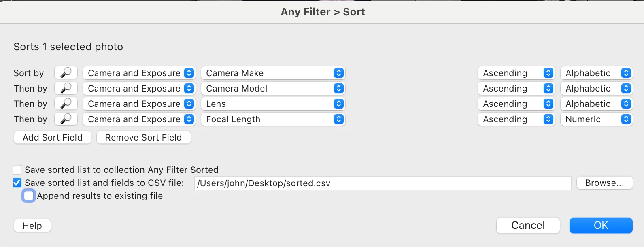This screenshot has width=644, height=247.
Task: Open the Camera Make field dropdown
Action: 273,73
